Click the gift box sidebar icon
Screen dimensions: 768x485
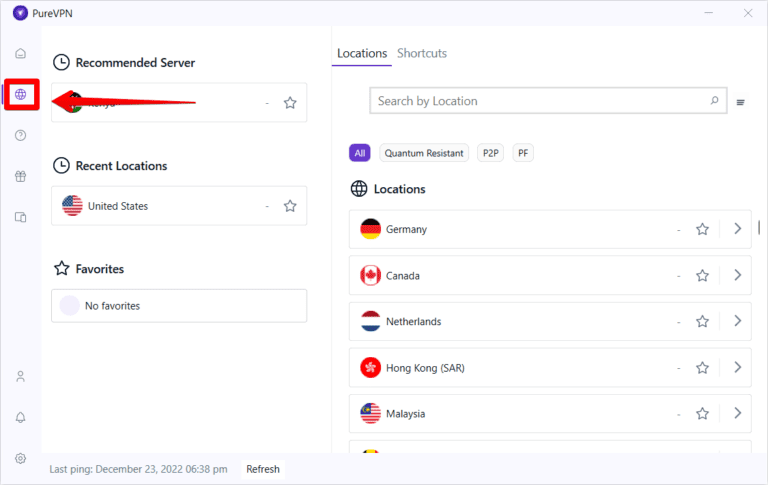point(20,176)
